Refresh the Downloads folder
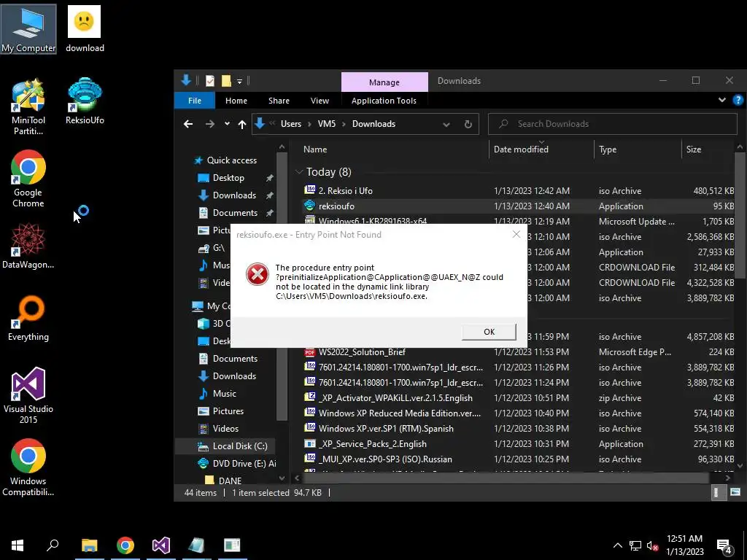 point(468,124)
